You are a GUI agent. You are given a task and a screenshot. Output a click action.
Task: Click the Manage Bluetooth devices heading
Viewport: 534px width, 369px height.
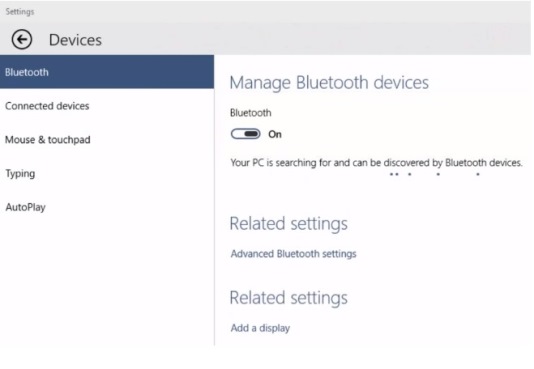point(329,83)
